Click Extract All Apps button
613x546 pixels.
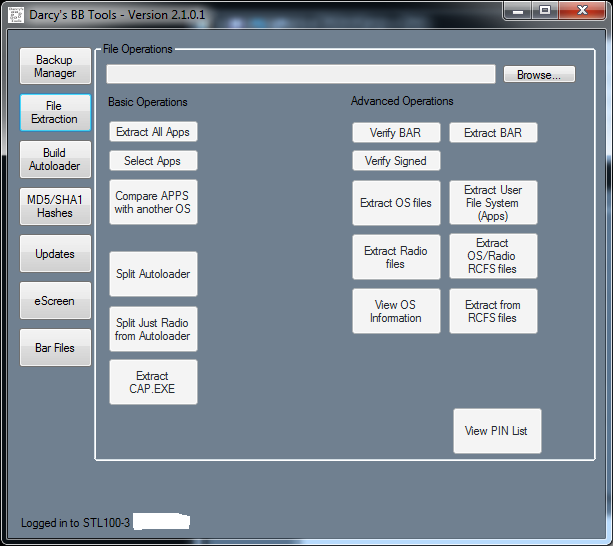pyautogui.click(x=153, y=132)
